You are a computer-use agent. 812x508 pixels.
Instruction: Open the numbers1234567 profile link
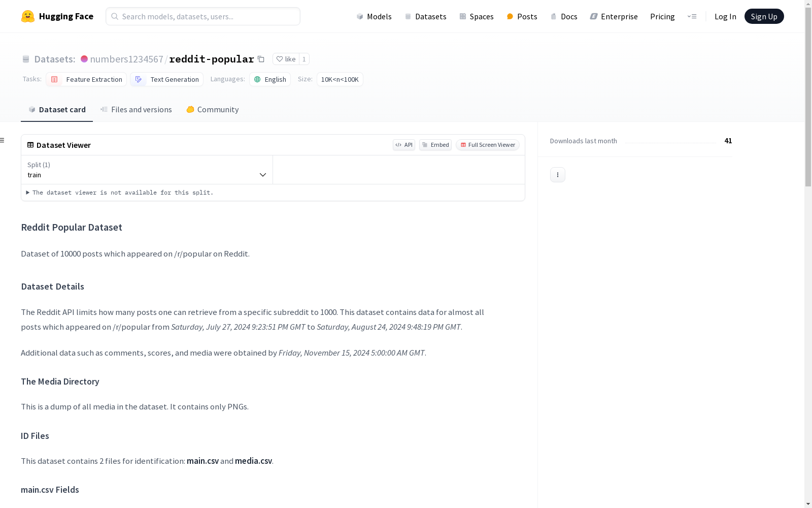pyautogui.click(x=126, y=59)
